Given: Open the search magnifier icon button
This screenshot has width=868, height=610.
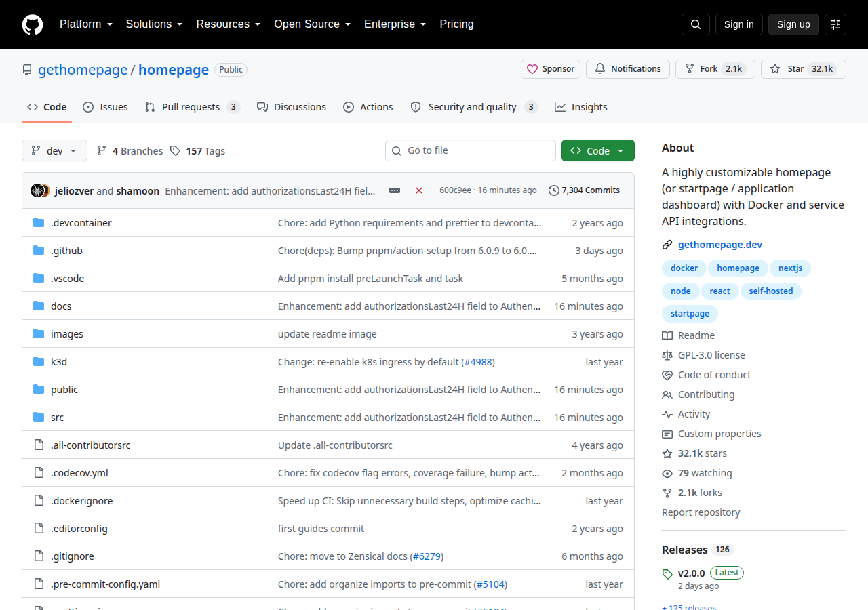Looking at the screenshot, I should tap(696, 24).
